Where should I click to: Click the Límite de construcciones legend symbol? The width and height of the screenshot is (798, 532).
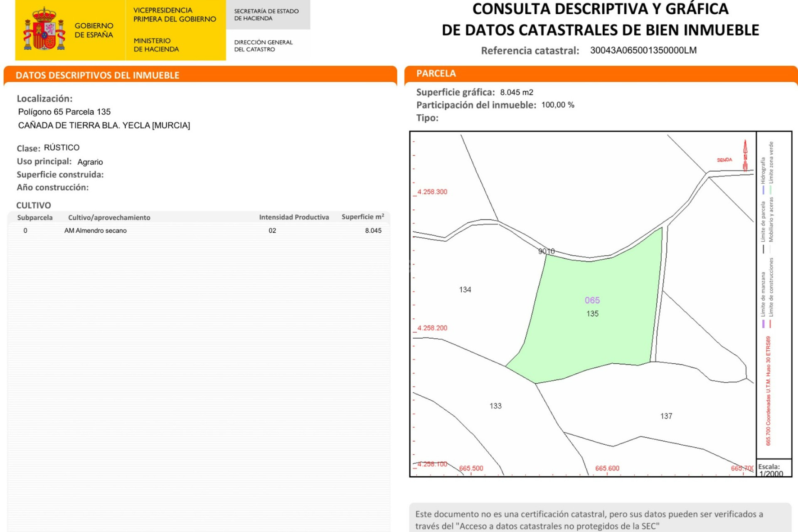point(770,324)
